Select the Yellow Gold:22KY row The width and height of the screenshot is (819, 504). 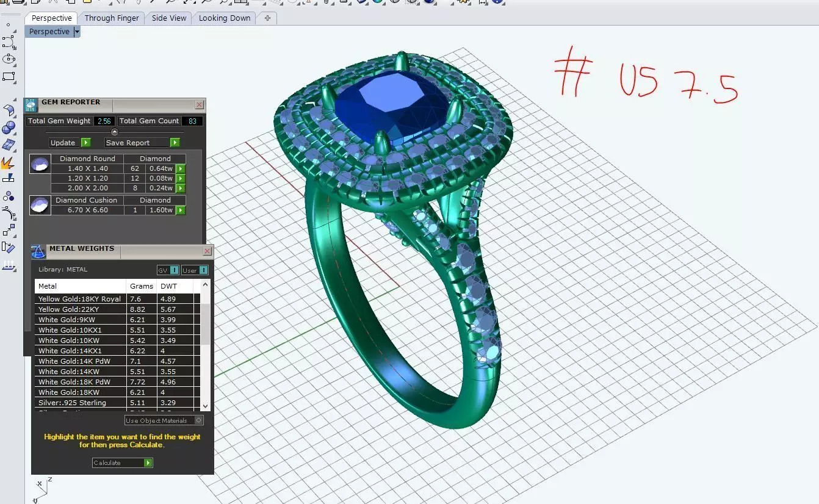117,309
